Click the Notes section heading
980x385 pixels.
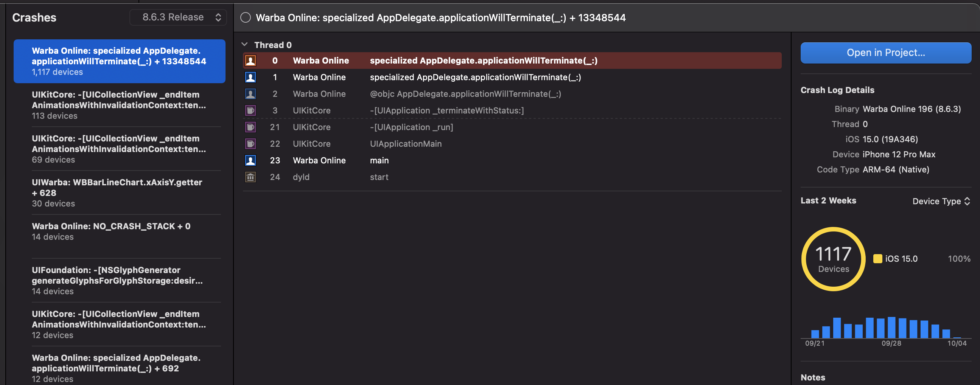pos(813,377)
